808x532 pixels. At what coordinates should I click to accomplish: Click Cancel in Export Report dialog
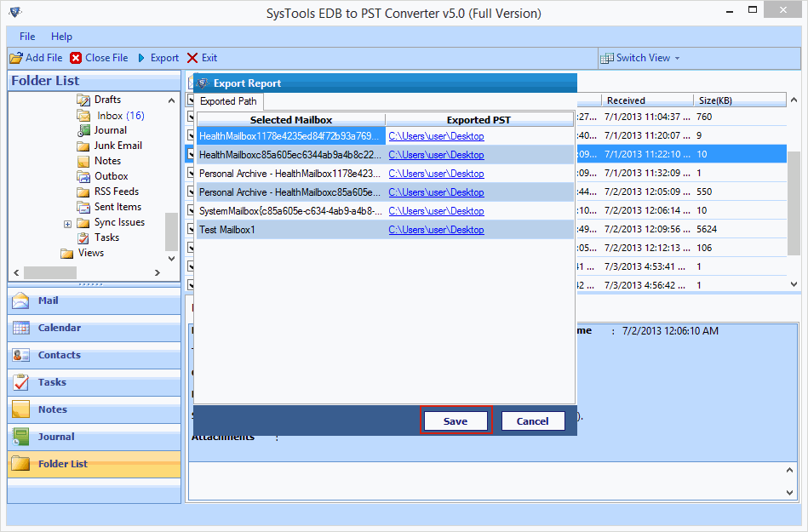click(x=533, y=420)
